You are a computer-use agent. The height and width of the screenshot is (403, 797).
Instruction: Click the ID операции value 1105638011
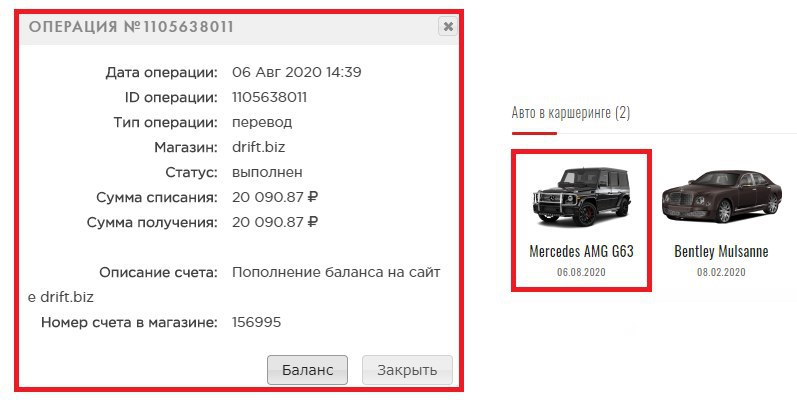tap(269, 97)
